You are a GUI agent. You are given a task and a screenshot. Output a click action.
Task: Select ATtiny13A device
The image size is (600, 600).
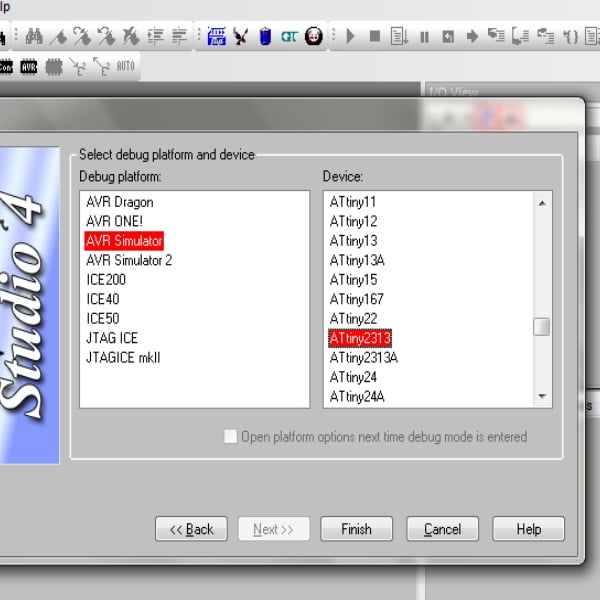coord(357,260)
